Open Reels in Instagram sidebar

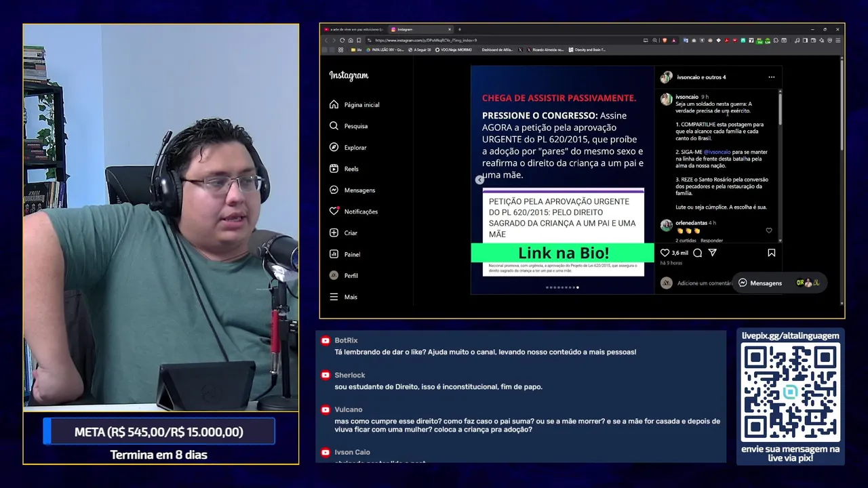click(x=344, y=169)
